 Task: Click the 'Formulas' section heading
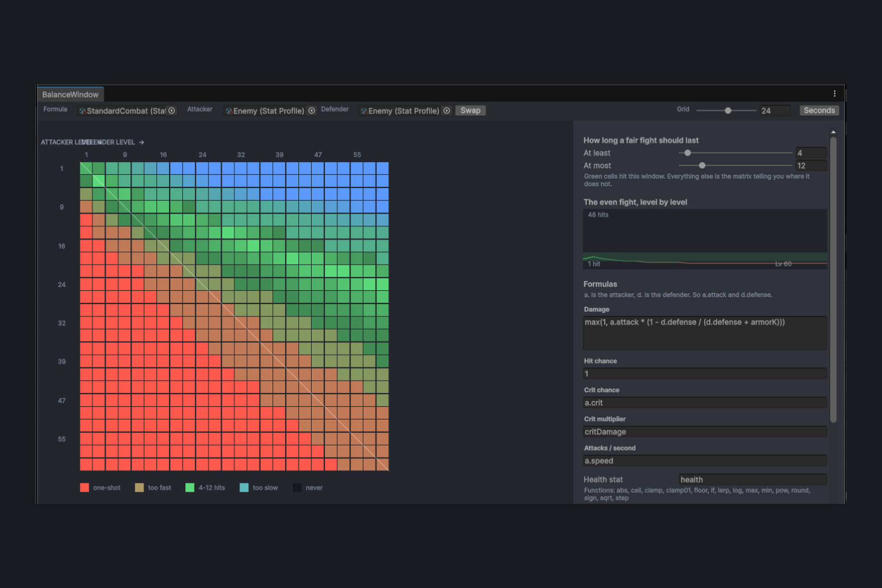600,284
